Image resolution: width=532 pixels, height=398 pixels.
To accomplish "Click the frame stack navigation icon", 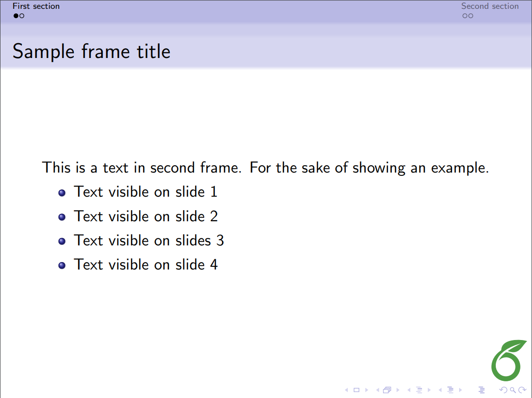I will tap(387, 390).
